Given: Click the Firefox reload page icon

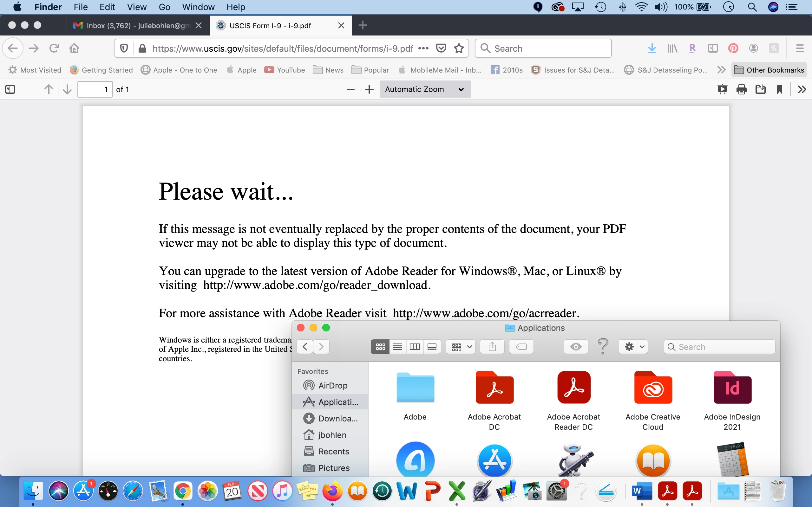Looking at the screenshot, I should (x=54, y=48).
